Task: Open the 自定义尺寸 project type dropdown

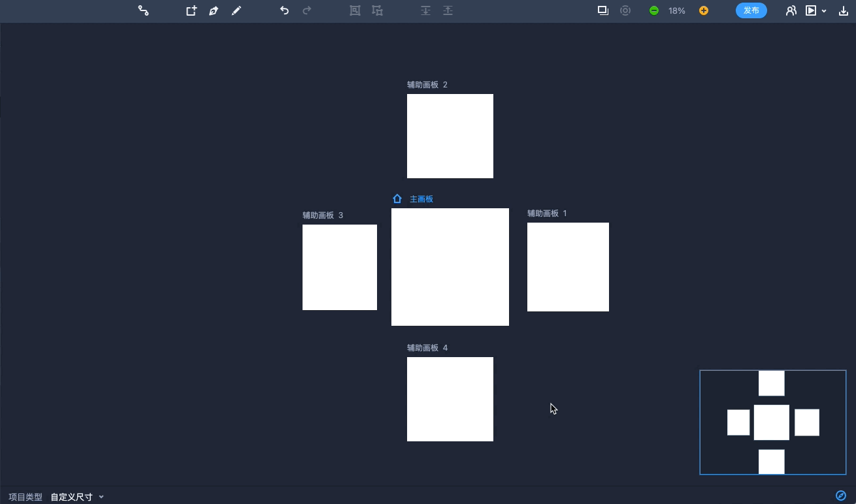Action: [77, 497]
